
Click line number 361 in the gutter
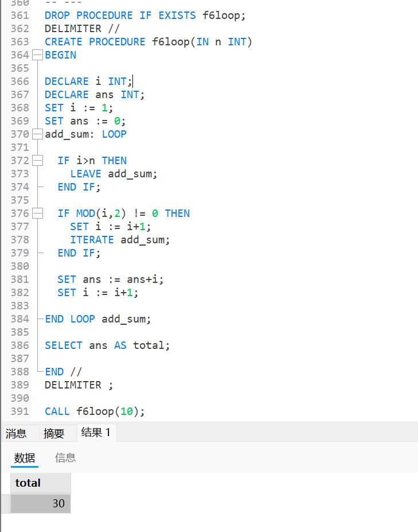pos(19,15)
